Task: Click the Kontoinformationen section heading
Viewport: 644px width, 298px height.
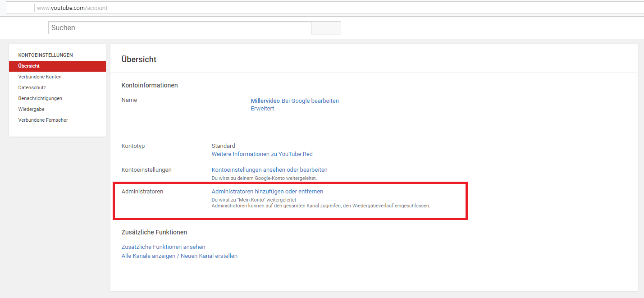Action: pos(150,85)
